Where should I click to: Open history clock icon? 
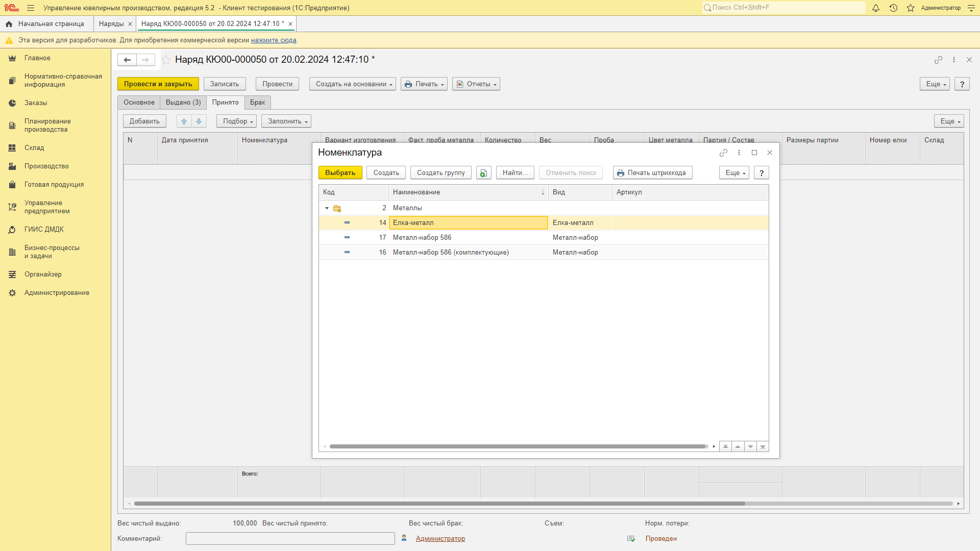[893, 8]
